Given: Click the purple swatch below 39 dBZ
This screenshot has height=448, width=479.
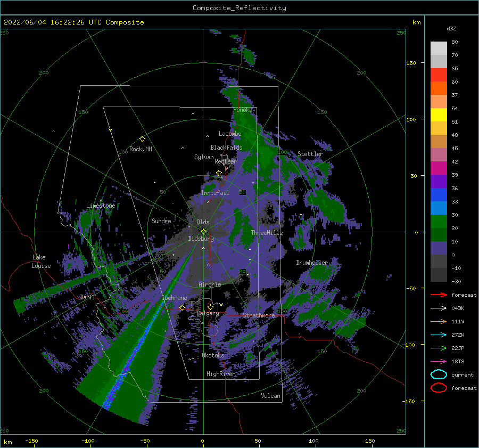Looking at the screenshot, I should pyautogui.click(x=439, y=181).
